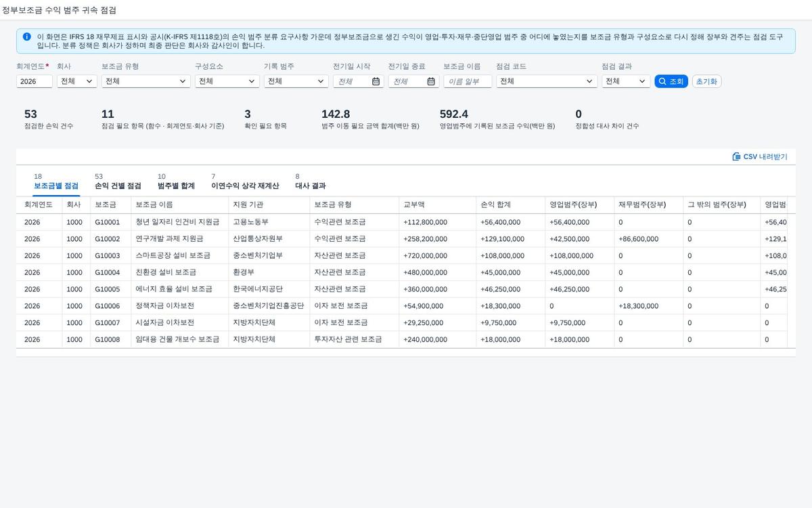Screen dimensions: 812x508
Task: Click the CSV 내려받기 link text
Action: click(x=765, y=156)
